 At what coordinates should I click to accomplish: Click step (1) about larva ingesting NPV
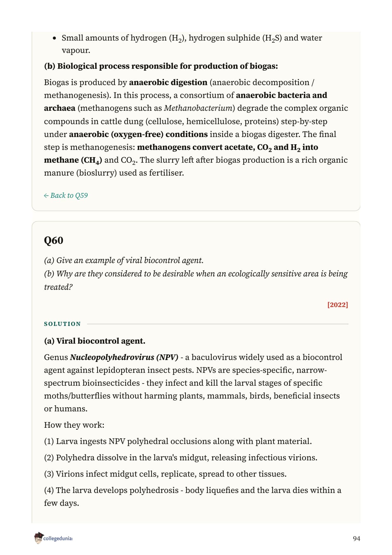tap(178, 441)
